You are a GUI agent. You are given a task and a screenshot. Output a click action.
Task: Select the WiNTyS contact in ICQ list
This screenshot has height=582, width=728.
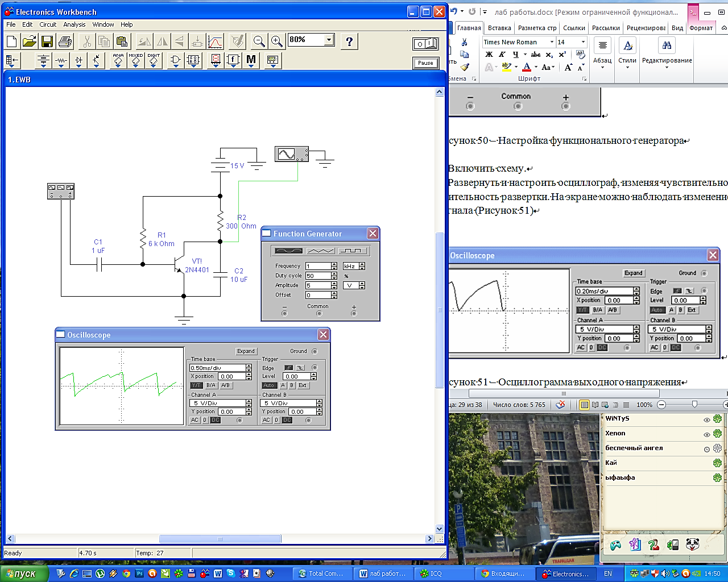point(617,418)
